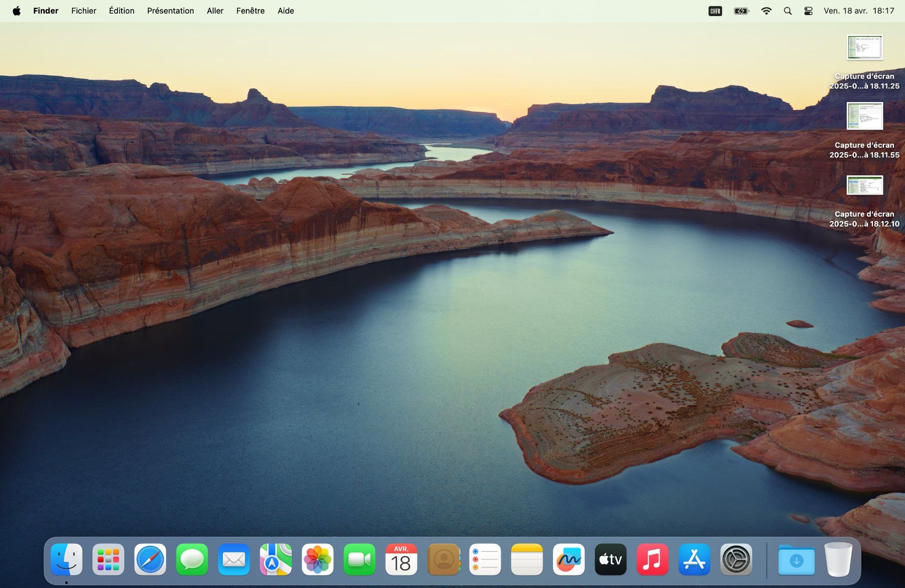Click file name label ending 18.11.25
The image size is (905, 588).
tap(864, 81)
